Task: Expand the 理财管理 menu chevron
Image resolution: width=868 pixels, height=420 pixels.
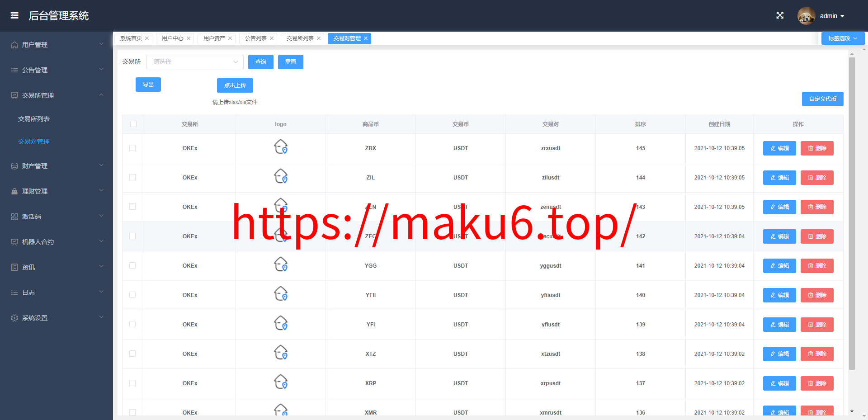Action: coord(101,190)
